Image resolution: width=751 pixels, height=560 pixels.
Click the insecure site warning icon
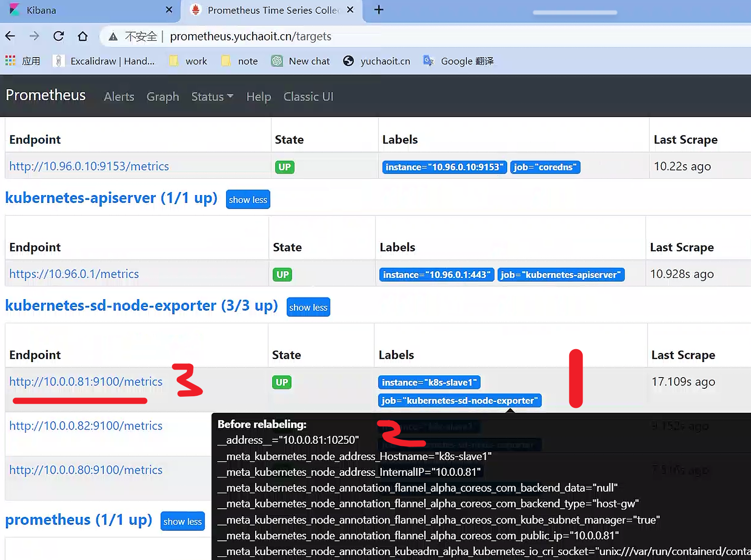[113, 37]
